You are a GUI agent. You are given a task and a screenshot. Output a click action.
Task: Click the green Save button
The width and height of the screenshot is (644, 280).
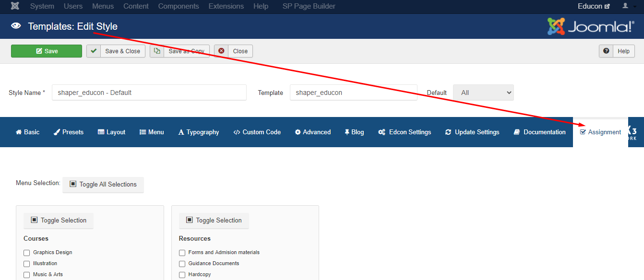[47, 51]
